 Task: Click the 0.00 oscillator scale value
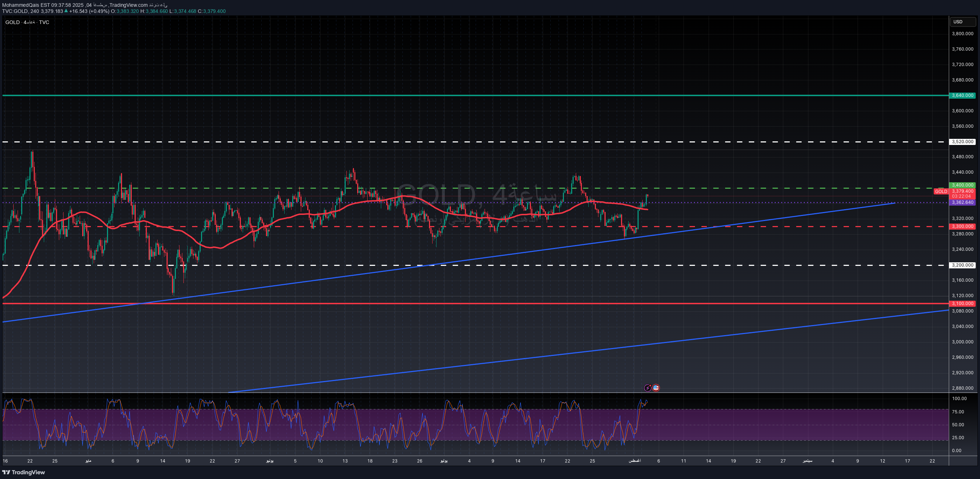click(x=956, y=451)
